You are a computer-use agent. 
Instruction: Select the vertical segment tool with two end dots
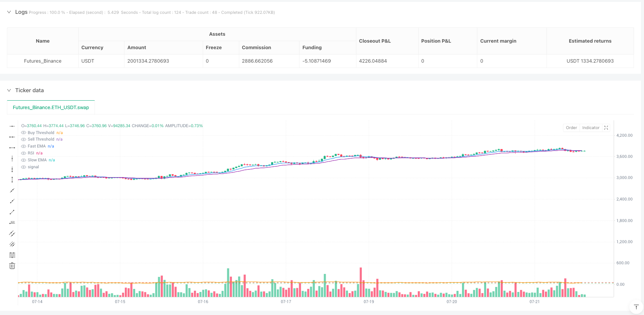[x=12, y=180]
